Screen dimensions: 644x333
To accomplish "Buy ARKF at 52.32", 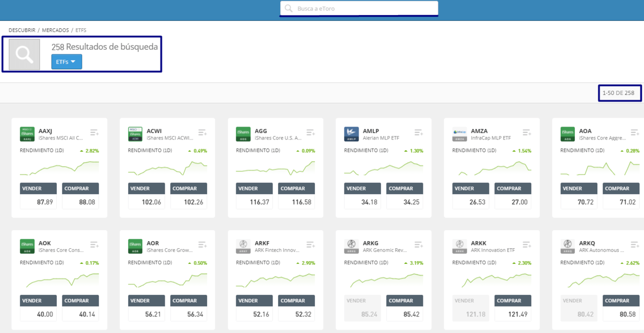I will 297,308.
